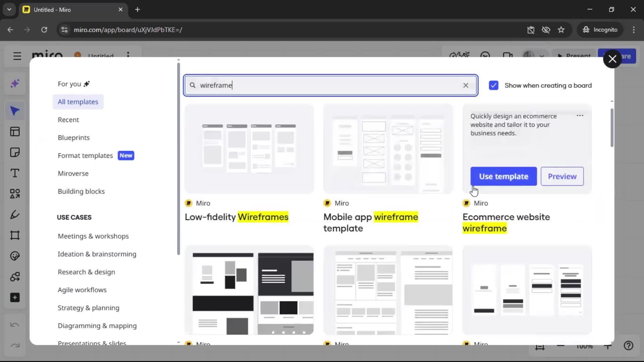
Task: Open board options three-dot menu
Action: point(128,55)
